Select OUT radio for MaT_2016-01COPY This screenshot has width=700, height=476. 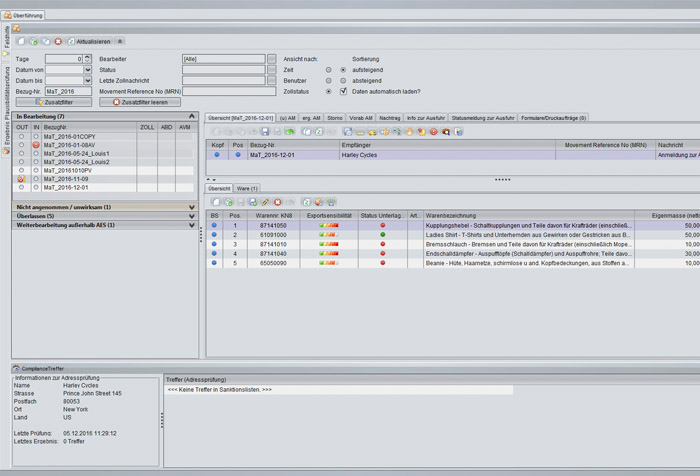(21, 137)
